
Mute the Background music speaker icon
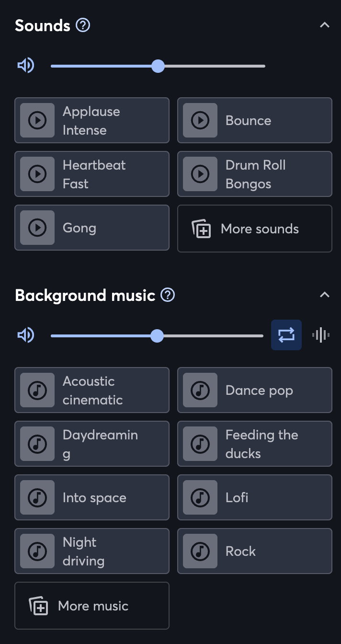(26, 335)
